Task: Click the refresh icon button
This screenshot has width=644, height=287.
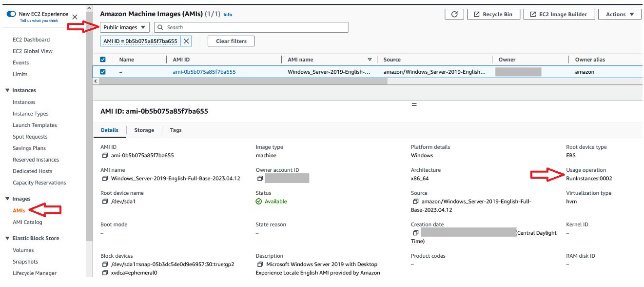Action: coord(454,14)
